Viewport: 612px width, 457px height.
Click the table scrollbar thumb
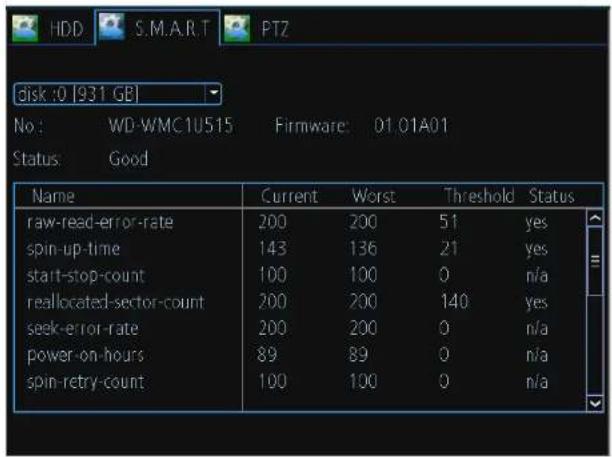pyautogui.click(x=594, y=261)
